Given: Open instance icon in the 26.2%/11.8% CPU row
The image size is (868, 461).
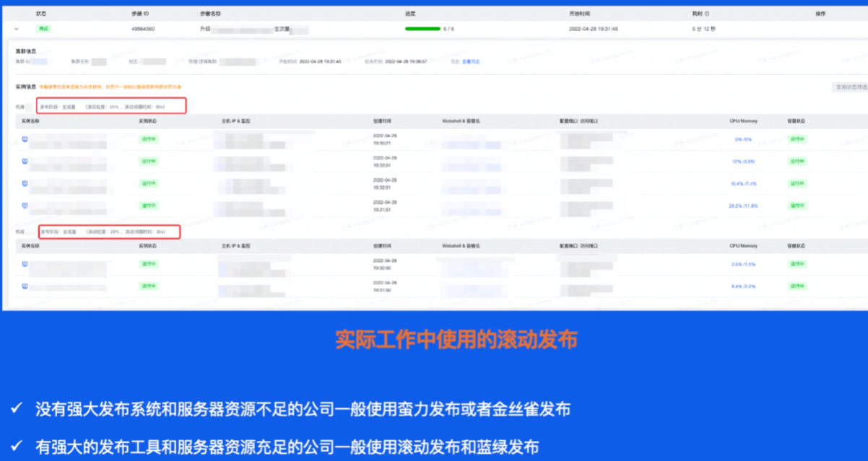Looking at the screenshot, I should pos(25,206).
